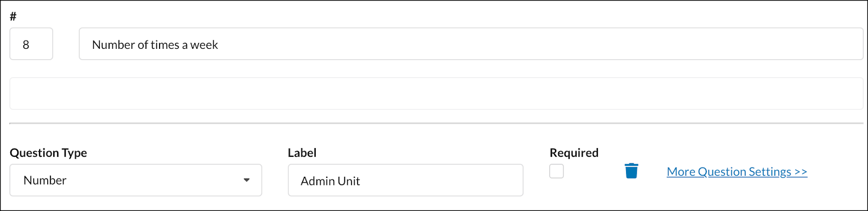Focus the Admin Unit label field
868x211 pixels.
pyautogui.click(x=405, y=180)
